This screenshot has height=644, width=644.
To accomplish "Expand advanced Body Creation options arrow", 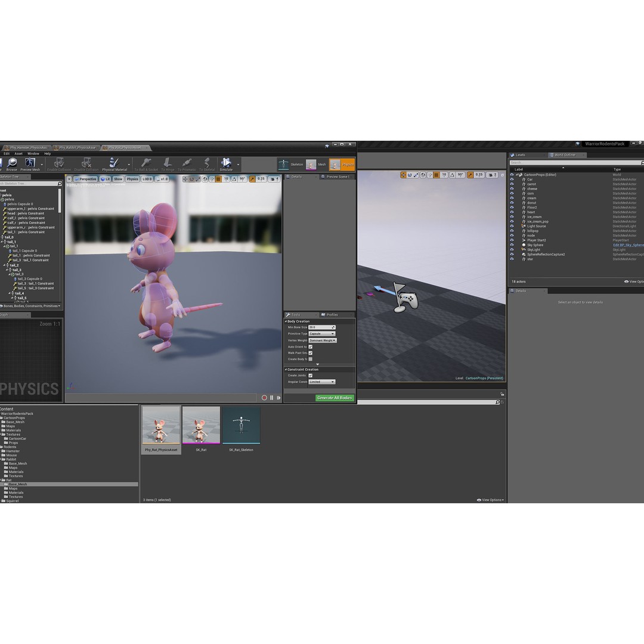I will (317, 364).
